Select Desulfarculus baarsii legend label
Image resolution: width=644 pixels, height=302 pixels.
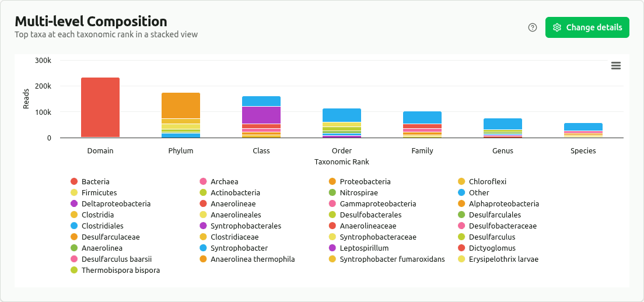[x=117, y=259]
